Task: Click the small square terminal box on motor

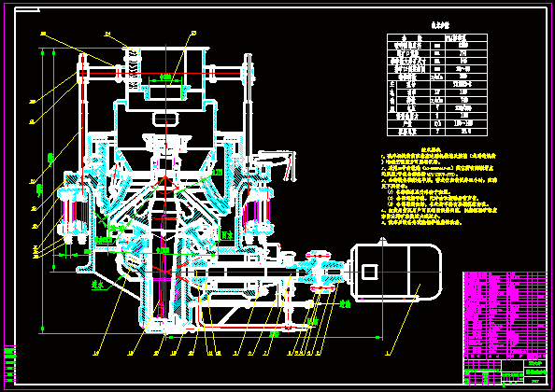Action: pos(369,272)
